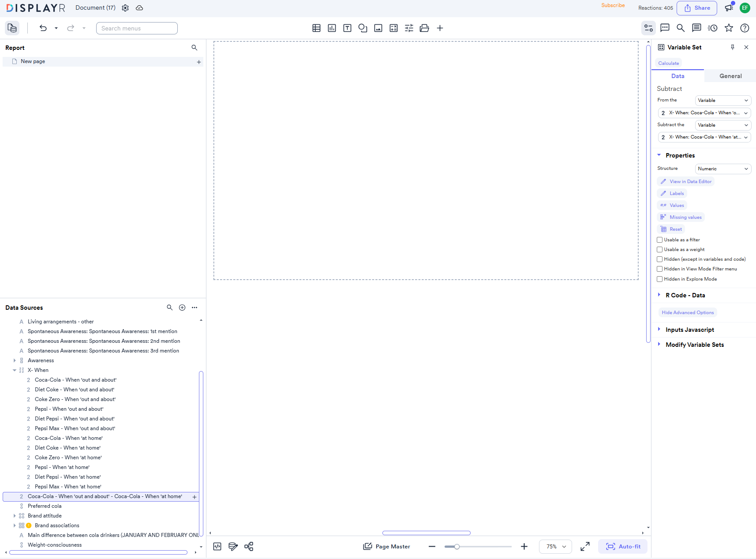Insert an image onto the page

pyautogui.click(x=378, y=28)
